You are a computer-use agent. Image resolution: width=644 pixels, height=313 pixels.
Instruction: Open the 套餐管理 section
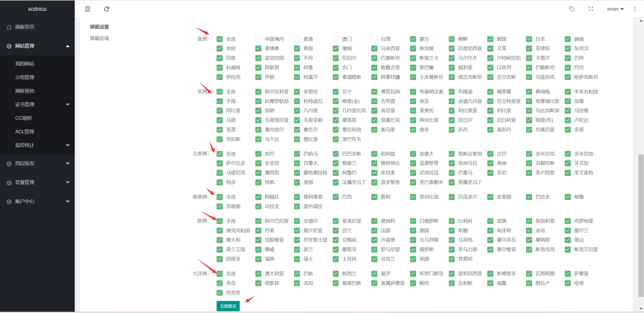point(25,182)
